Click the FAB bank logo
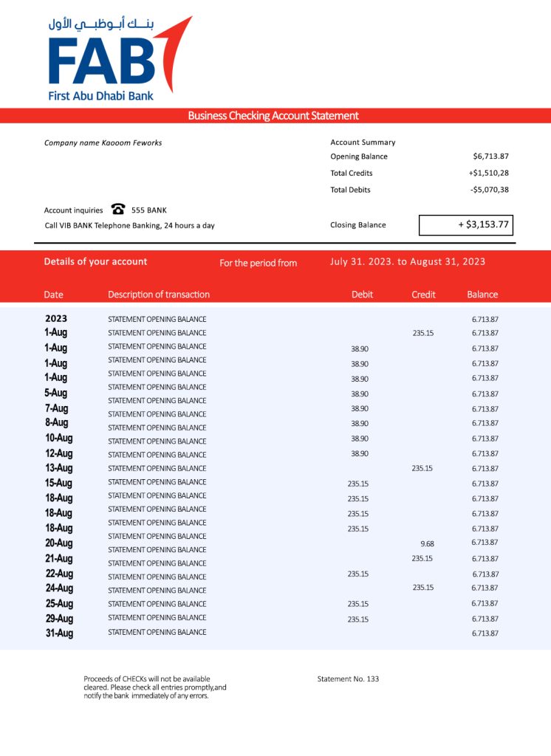The image size is (551, 756). pyautogui.click(x=111, y=59)
